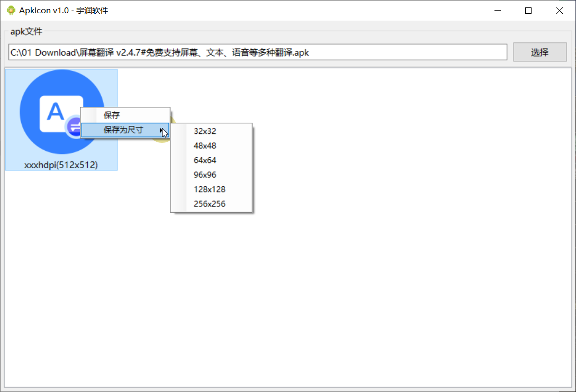Screen dimensions: 576x392
Task: Select the xxxhdpi(512x512) app icon thumbnail
Action: [x=61, y=118]
